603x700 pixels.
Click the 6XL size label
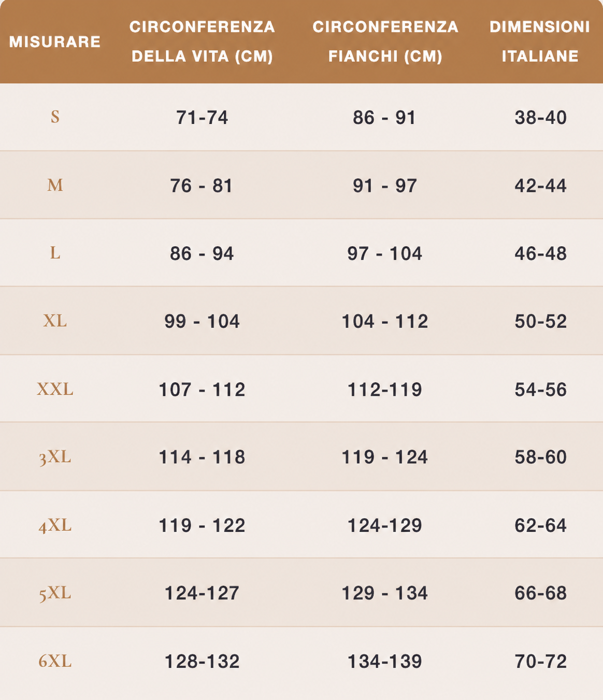pos(55,661)
